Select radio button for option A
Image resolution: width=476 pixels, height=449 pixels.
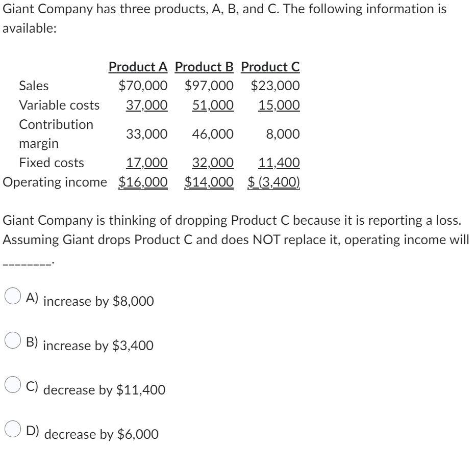[x=13, y=296]
